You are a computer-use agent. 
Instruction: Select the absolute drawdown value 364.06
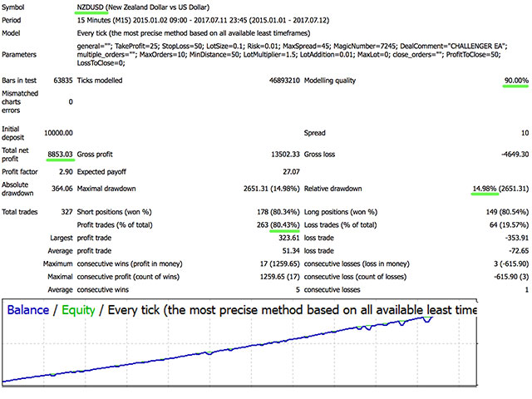[x=61, y=189]
